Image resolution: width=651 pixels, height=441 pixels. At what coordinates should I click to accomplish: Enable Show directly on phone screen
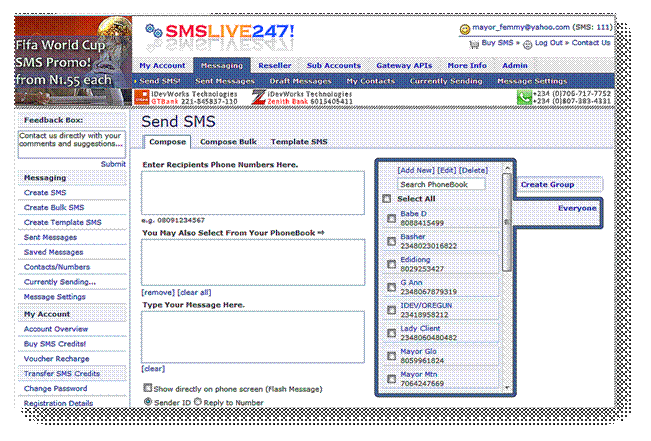(x=146, y=387)
